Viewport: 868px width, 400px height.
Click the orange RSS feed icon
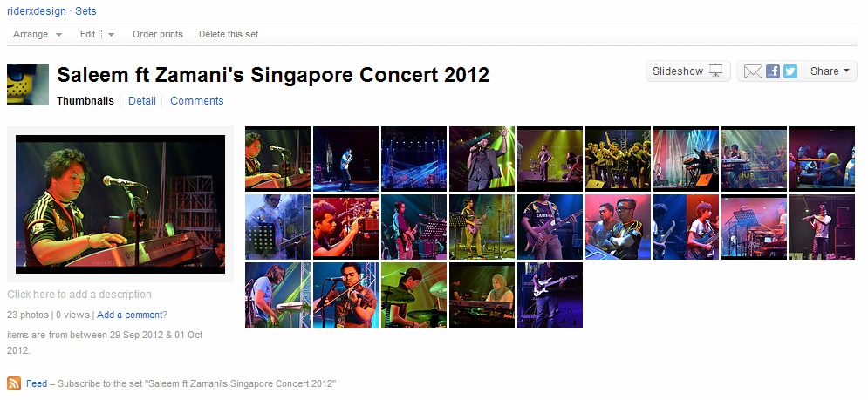pyautogui.click(x=14, y=383)
